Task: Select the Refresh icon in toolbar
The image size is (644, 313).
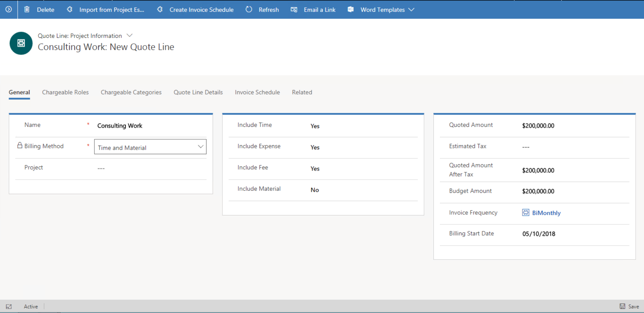Action: [248, 9]
